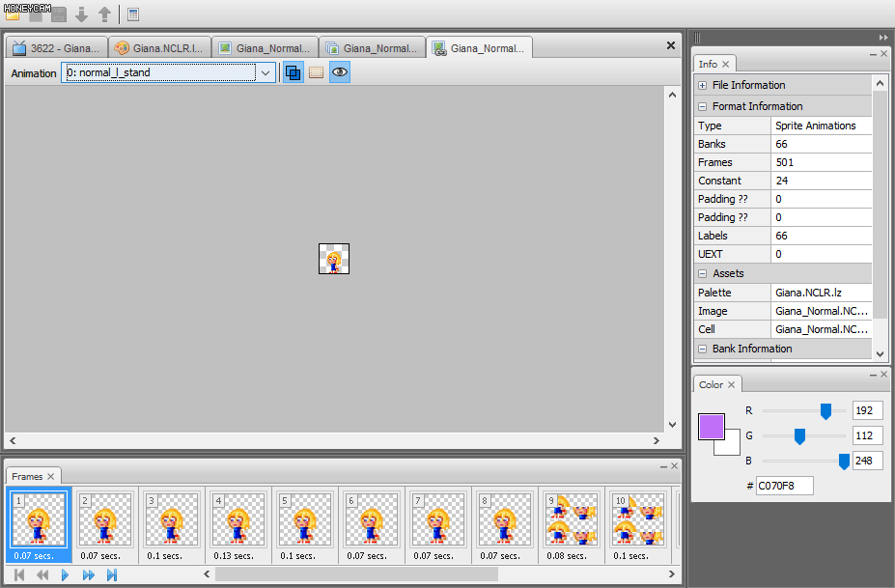Collapse the Bank Information section
The height and width of the screenshot is (588, 895).
(702, 349)
